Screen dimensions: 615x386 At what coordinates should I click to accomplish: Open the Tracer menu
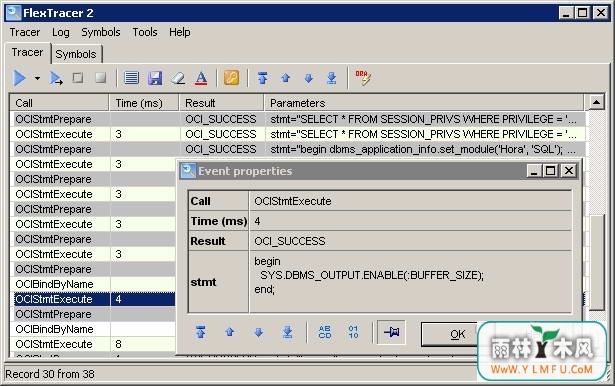click(x=25, y=32)
